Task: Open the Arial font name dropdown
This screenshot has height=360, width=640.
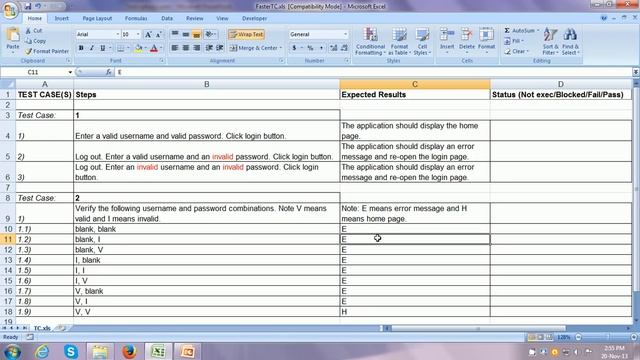Action: 118,35
